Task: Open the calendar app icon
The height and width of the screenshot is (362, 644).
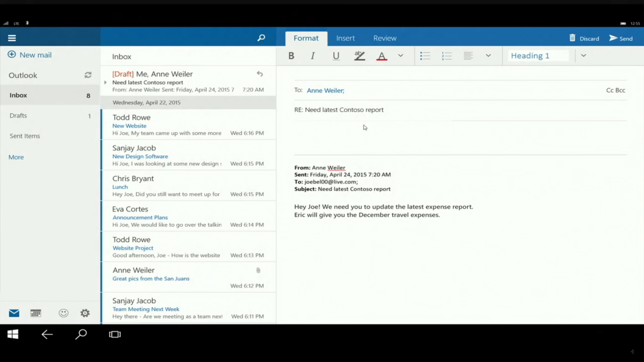Action: tap(36, 313)
